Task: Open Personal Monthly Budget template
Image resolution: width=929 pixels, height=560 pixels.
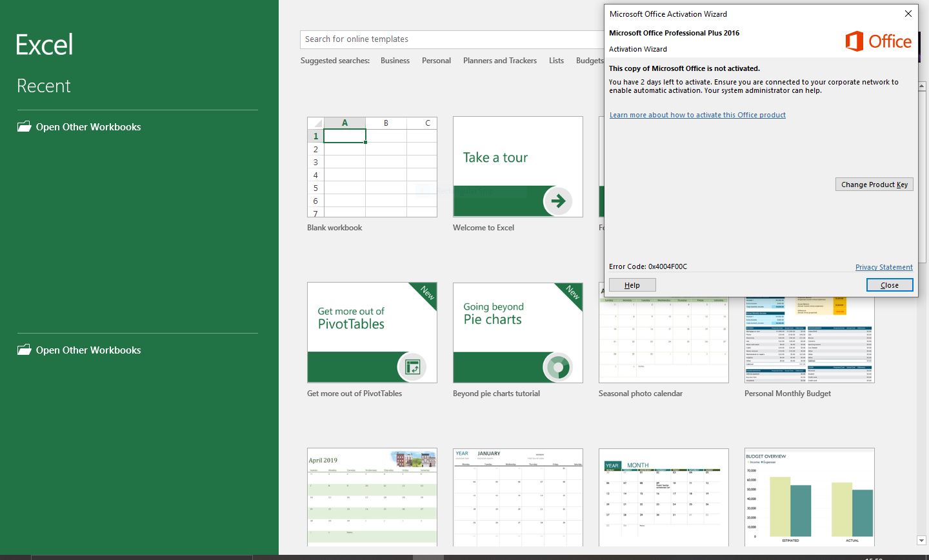Action: pyautogui.click(x=810, y=340)
